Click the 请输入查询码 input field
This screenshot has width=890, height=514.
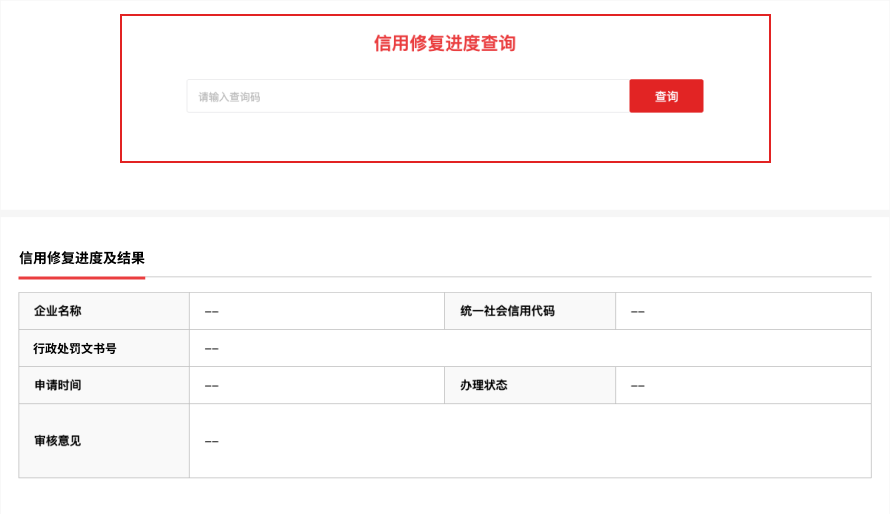tap(408, 96)
